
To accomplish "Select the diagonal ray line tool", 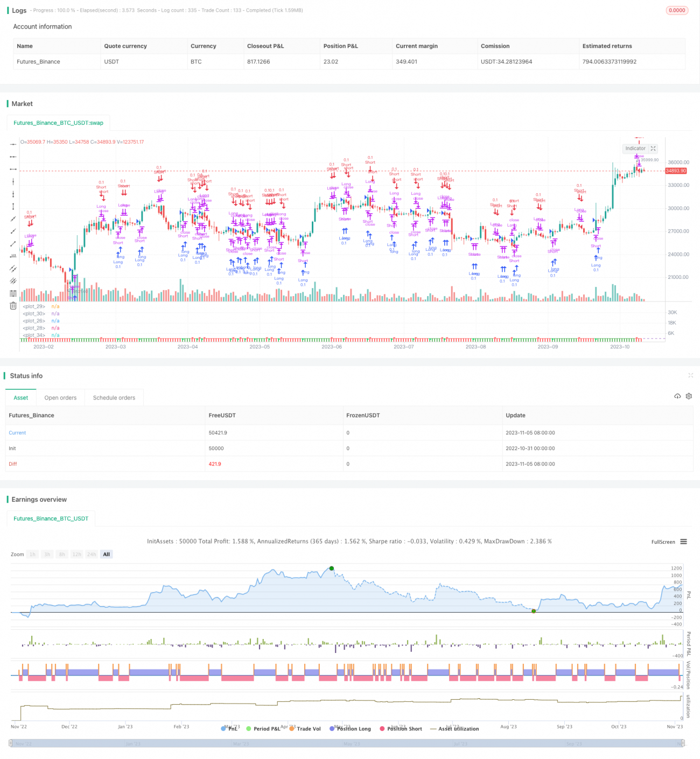I will pos(13,231).
